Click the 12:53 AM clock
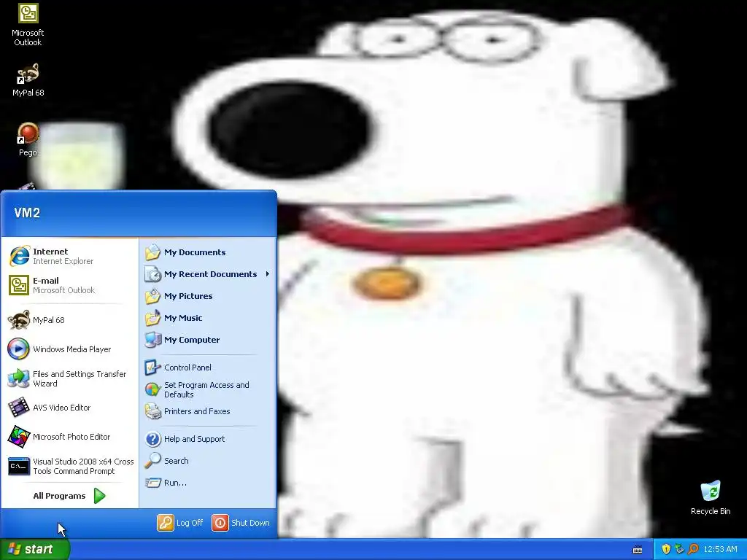747x560 pixels. pos(720,549)
